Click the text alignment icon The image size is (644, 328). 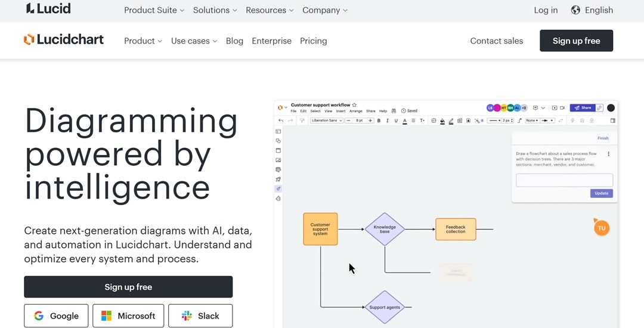tap(414, 120)
